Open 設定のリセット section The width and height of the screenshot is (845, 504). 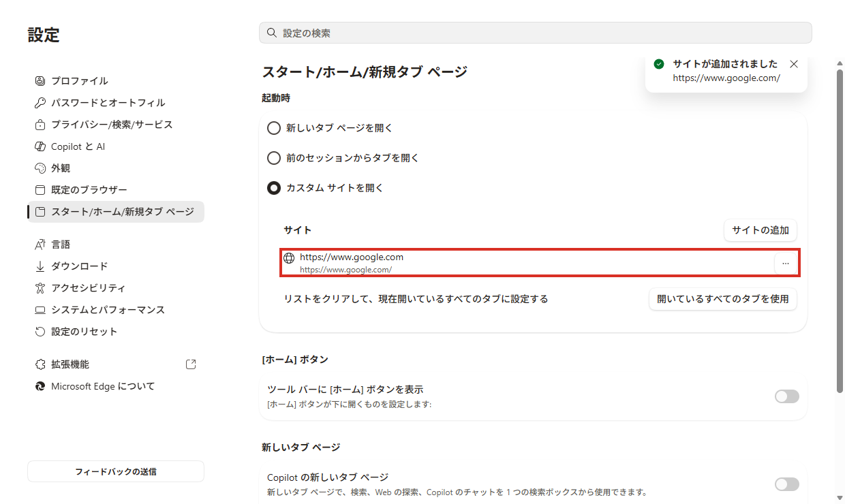tap(115, 332)
